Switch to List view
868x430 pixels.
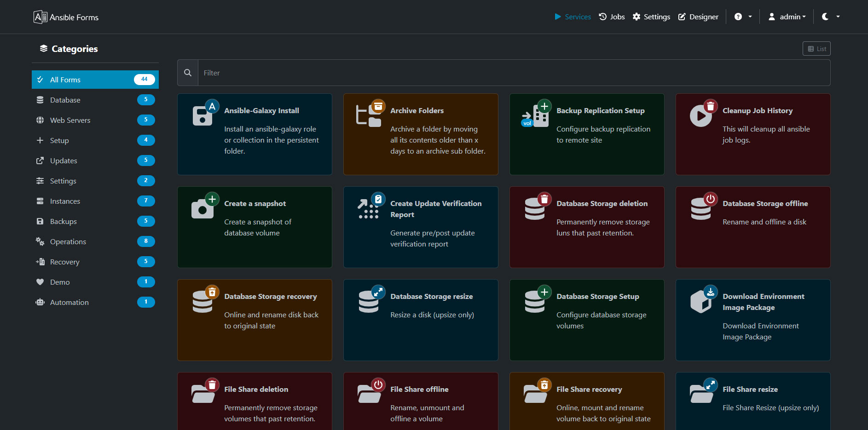(816, 49)
